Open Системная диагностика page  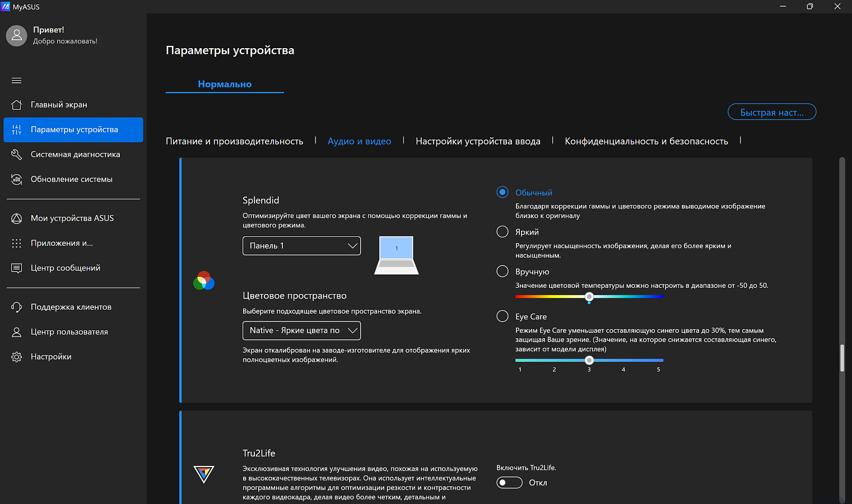point(73,155)
